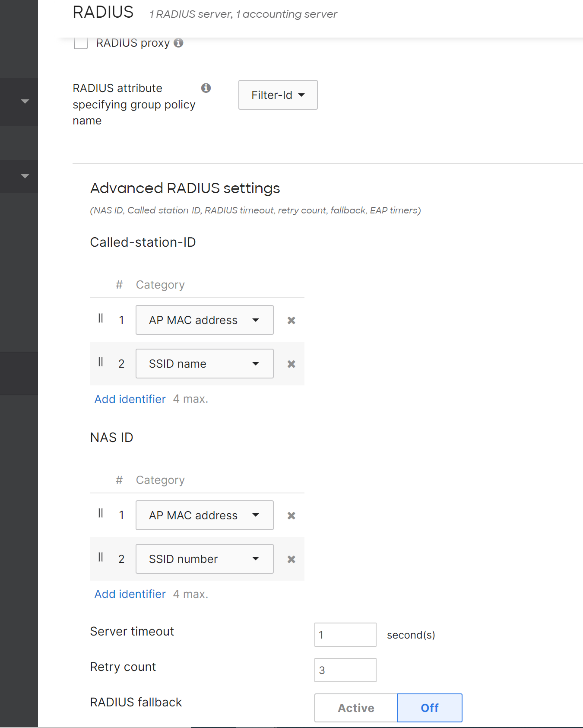Click drag handle of SSID name row

(x=101, y=362)
